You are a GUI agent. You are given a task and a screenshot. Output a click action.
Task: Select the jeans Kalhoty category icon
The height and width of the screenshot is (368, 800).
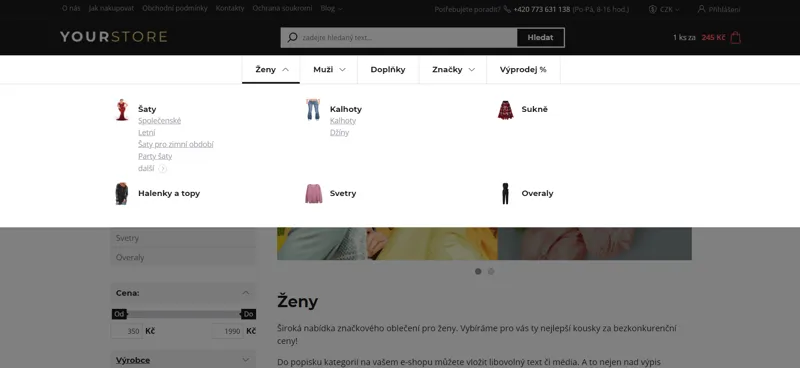(313, 110)
